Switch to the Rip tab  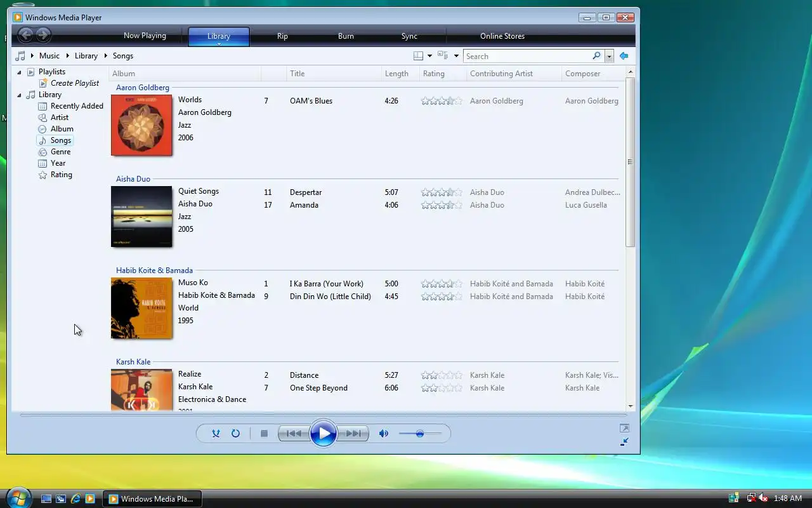pyautogui.click(x=282, y=36)
